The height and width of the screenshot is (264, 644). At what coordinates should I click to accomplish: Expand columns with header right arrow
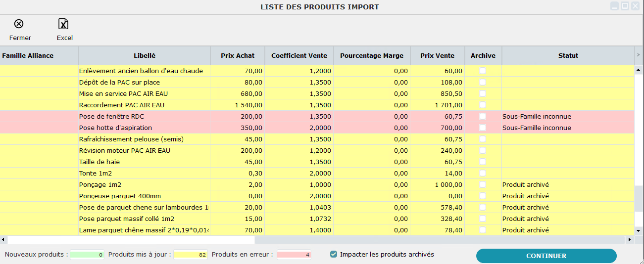638,55
